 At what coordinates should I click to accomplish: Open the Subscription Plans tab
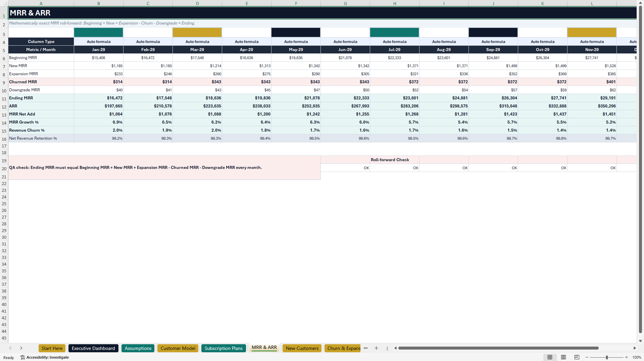[224, 348]
